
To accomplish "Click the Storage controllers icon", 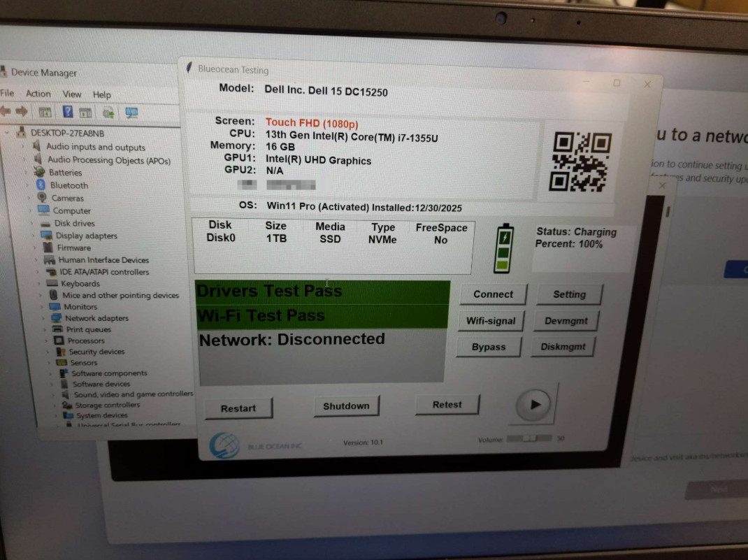I will click(x=67, y=405).
